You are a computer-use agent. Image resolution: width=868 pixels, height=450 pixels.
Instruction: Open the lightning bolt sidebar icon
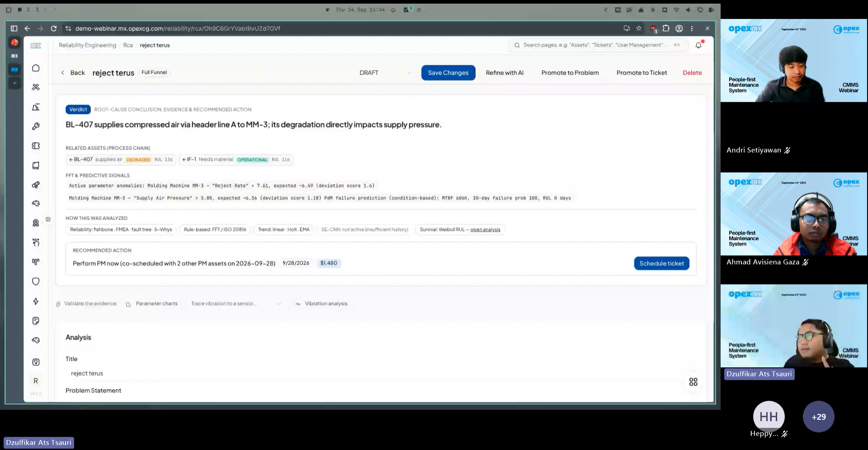36,301
